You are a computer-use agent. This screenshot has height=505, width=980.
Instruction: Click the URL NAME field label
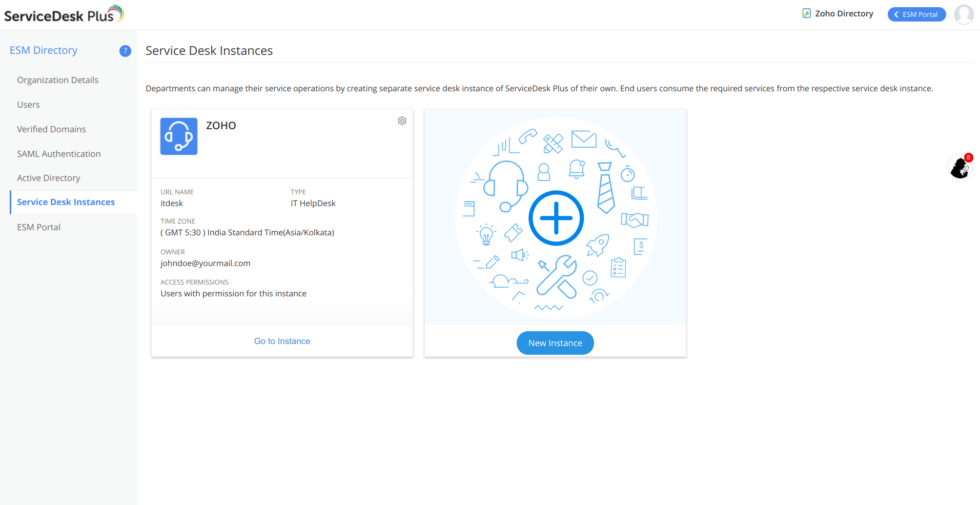tap(177, 192)
